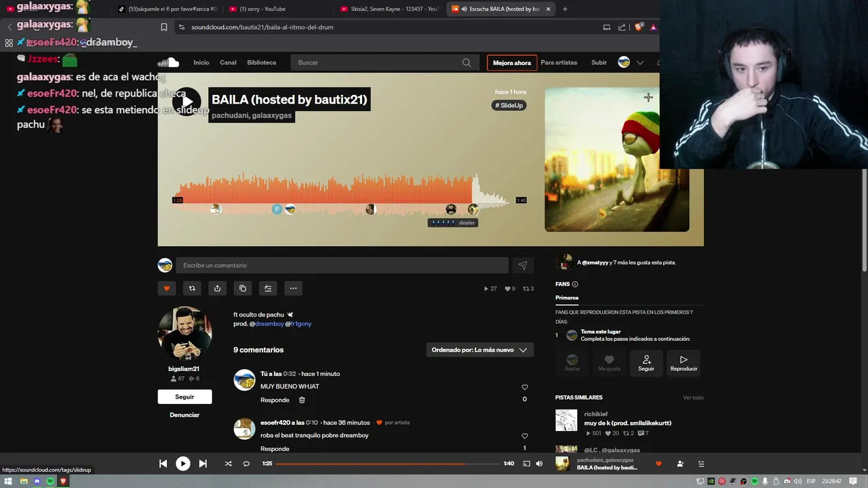Click the Mejora ahora button
The width and height of the screenshot is (868, 488).
(x=512, y=63)
